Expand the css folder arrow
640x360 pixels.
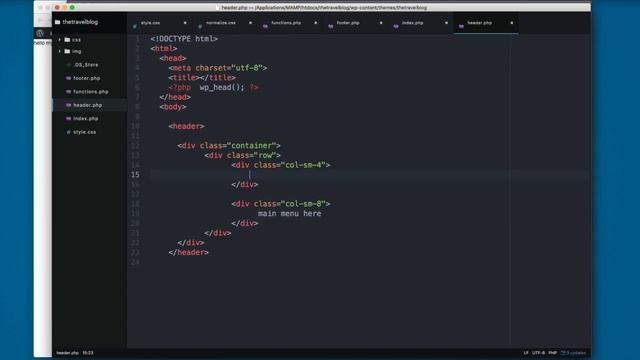[60, 40]
